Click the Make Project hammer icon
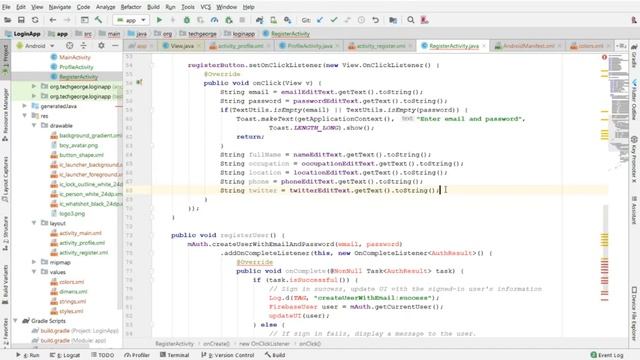 point(98,20)
